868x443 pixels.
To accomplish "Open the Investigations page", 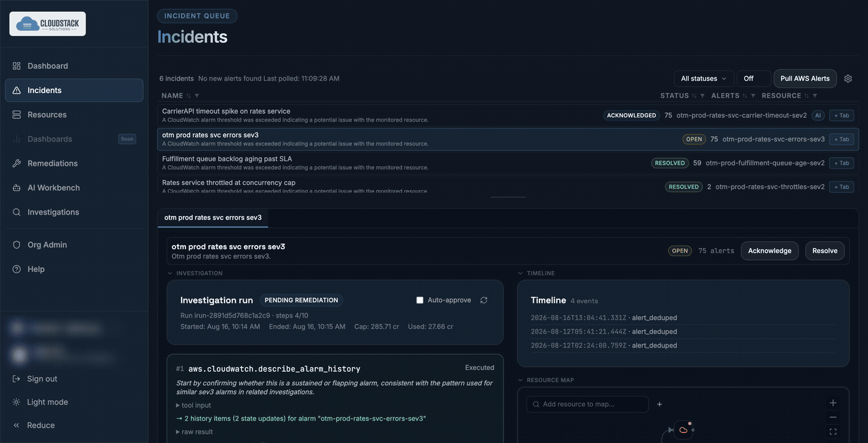I will [x=74, y=212].
